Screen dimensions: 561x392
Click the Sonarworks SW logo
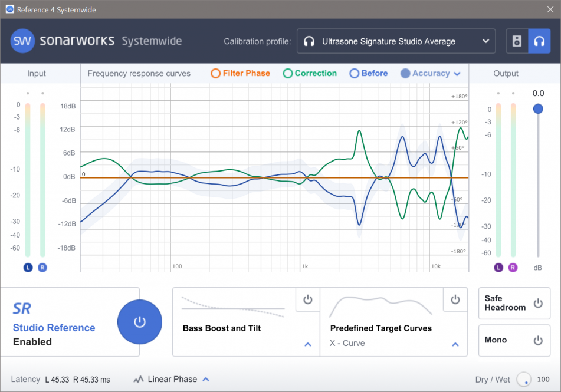pos(22,41)
